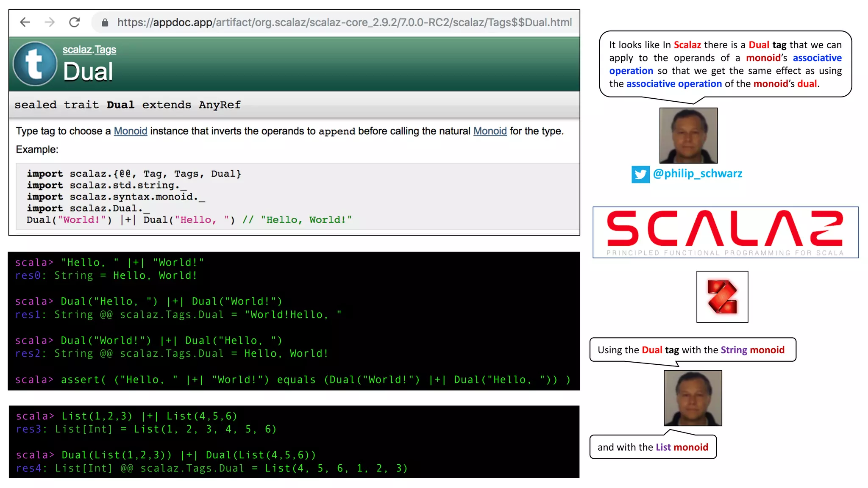868x488 pixels.
Task: Click 'import scalaz.Dual._' code line
Action: pos(88,208)
